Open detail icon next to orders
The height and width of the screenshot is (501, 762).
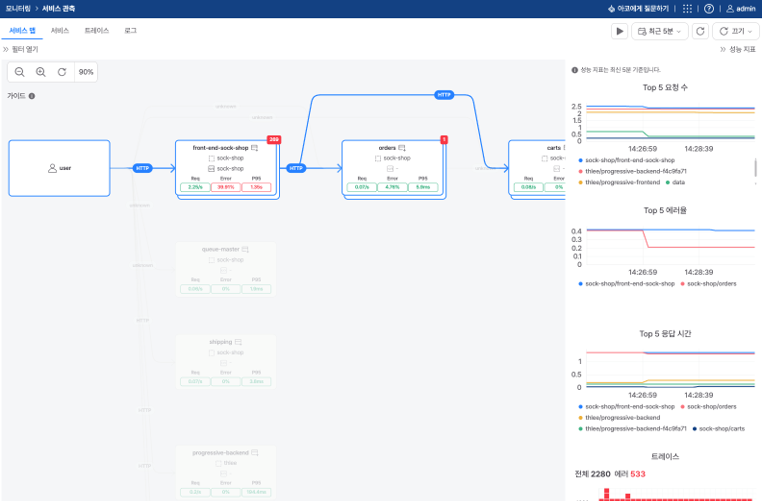(402, 148)
